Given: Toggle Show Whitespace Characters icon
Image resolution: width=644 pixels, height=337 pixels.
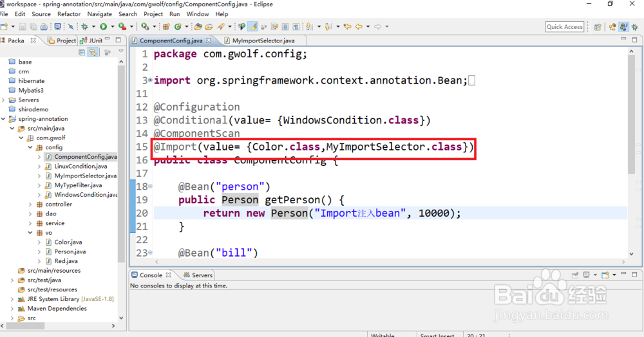Looking at the screenshot, I should coord(296,26).
